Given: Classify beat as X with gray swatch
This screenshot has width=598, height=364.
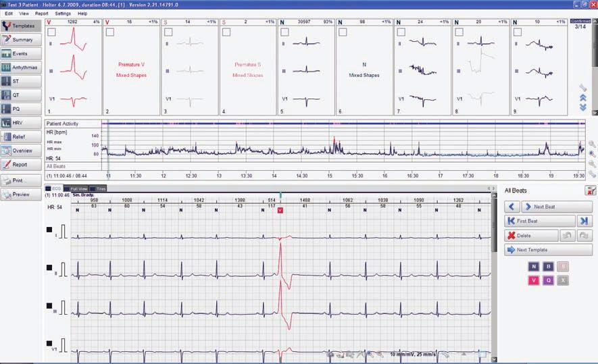Looking at the screenshot, I should click(x=563, y=280).
